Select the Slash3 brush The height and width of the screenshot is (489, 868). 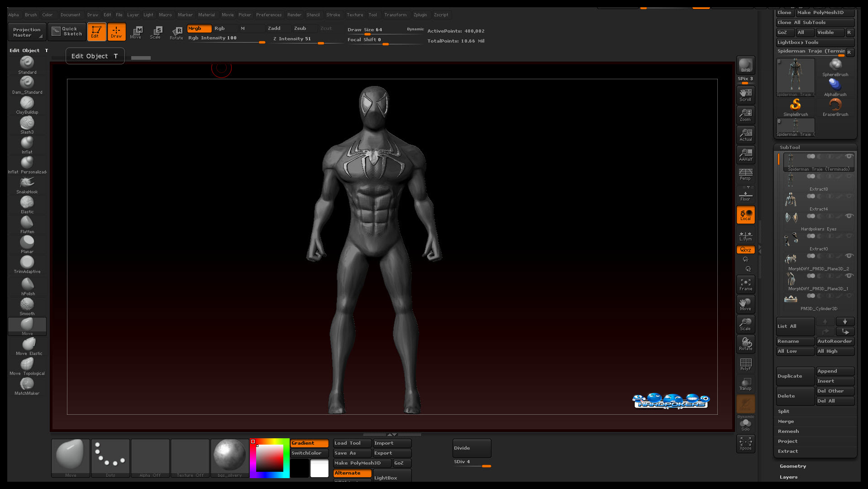point(27,125)
